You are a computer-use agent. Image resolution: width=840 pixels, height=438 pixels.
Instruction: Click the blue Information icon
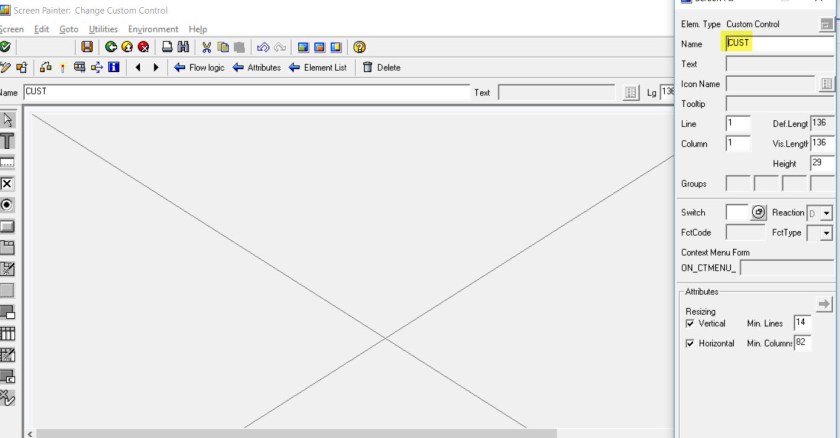click(114, 67)
